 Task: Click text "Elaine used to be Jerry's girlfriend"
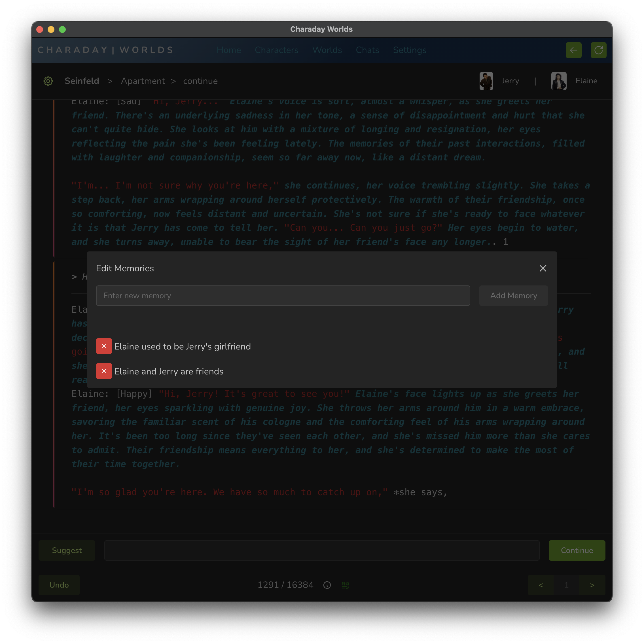click(182, 346)
